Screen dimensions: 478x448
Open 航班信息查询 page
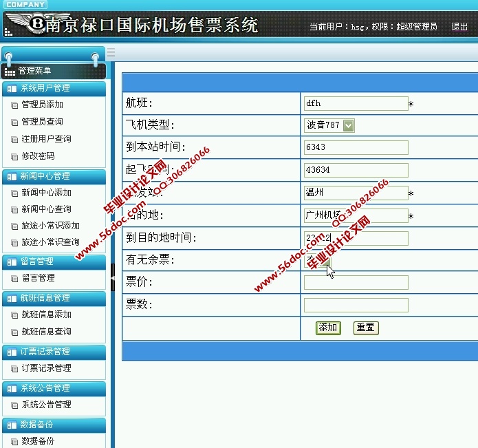[46, 331]
